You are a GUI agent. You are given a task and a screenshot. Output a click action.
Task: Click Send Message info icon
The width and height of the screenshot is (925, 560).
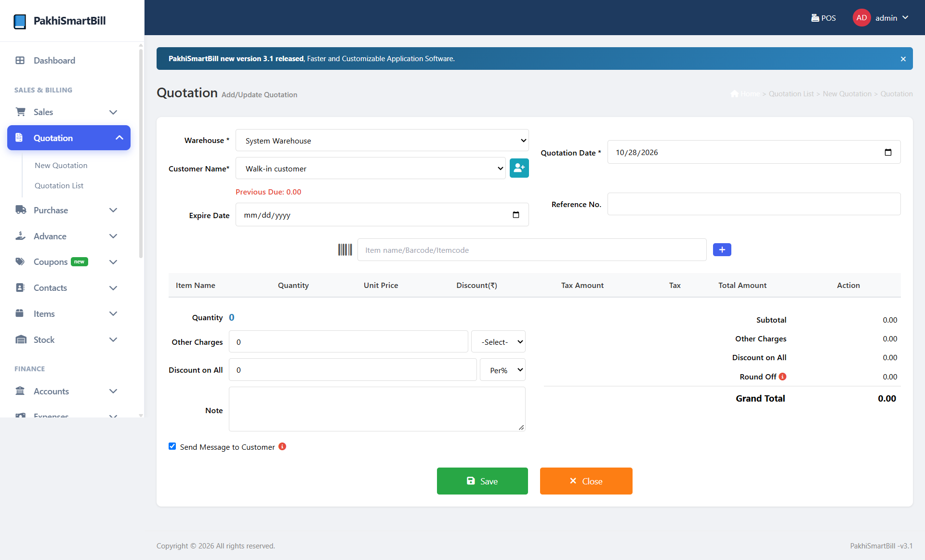coord(282,446)
